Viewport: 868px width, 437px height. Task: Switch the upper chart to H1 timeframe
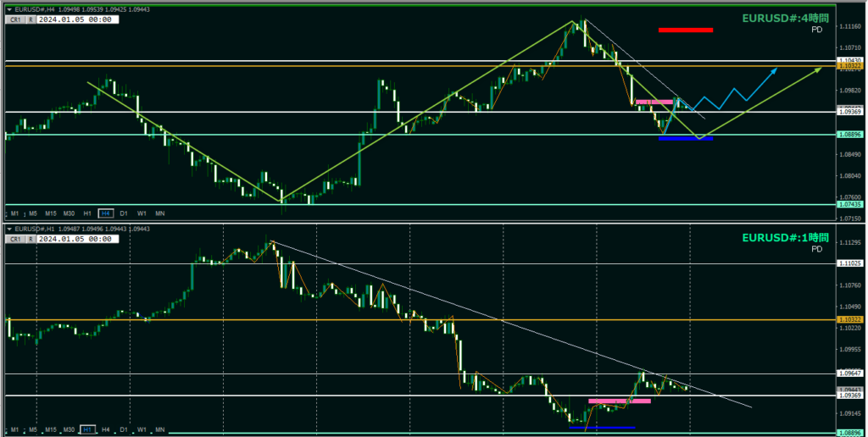pyautogui.click(x=87, y=213)
